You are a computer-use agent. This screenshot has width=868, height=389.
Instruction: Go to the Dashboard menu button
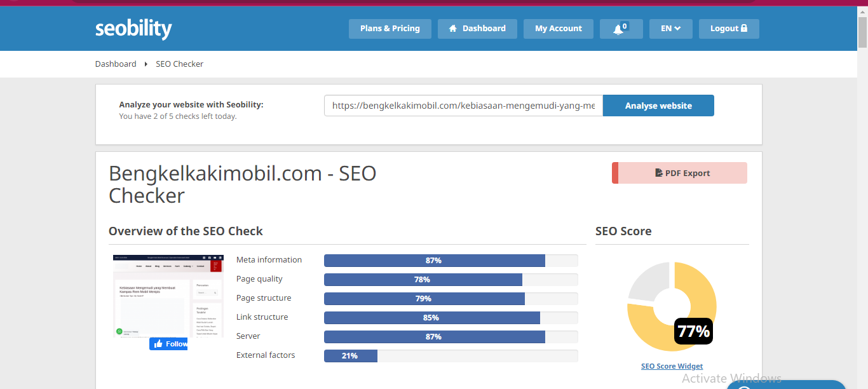[x=477, y=29]
